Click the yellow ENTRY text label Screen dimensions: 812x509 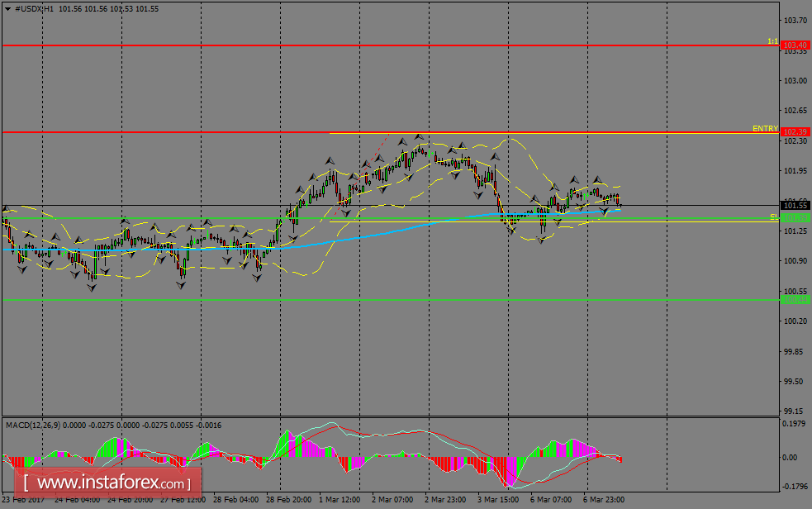pyautogui.click(x=764, y=129)
